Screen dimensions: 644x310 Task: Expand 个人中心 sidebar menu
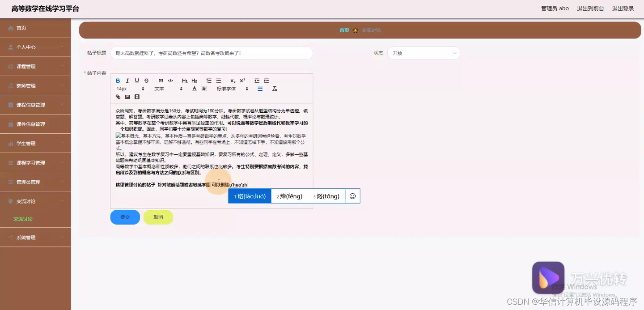(x=35, y=47)
